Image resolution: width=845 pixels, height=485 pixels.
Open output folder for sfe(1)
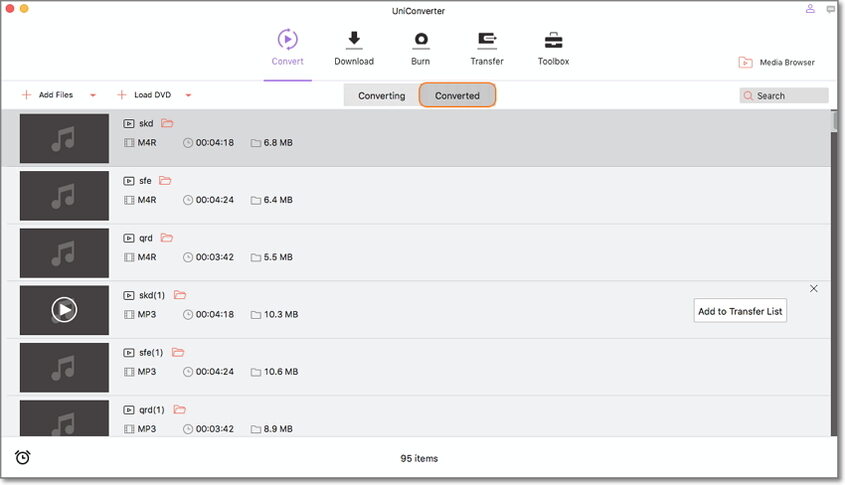click(x=178, y=352)
